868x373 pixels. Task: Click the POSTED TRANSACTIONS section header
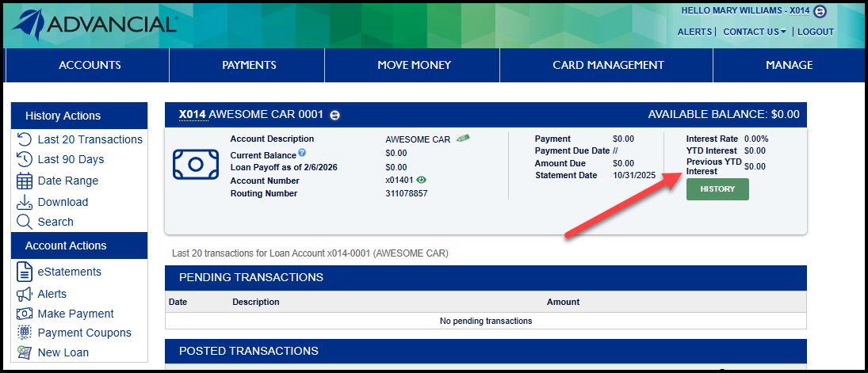pyautogui.click(x=485, y=351)
